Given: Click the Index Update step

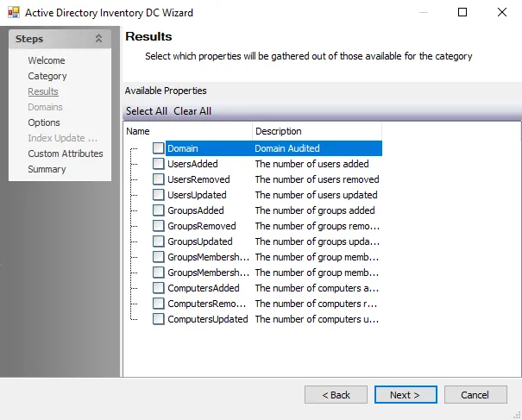Looking at the screenshot, I should 63,138.
